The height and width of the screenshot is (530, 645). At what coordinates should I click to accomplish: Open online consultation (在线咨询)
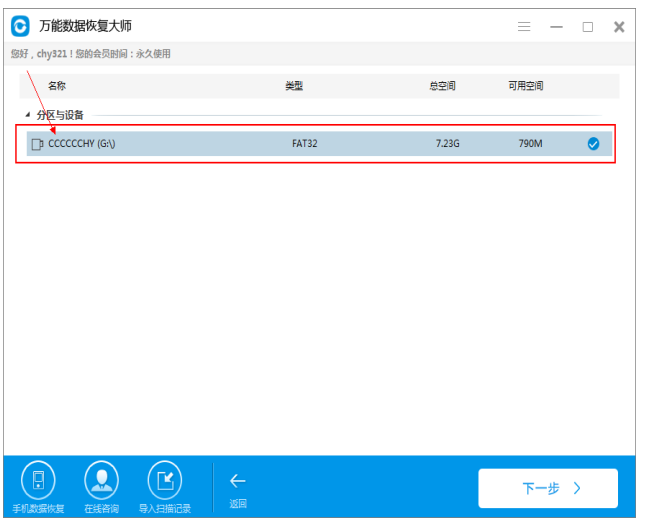click(x=102, y=486)
